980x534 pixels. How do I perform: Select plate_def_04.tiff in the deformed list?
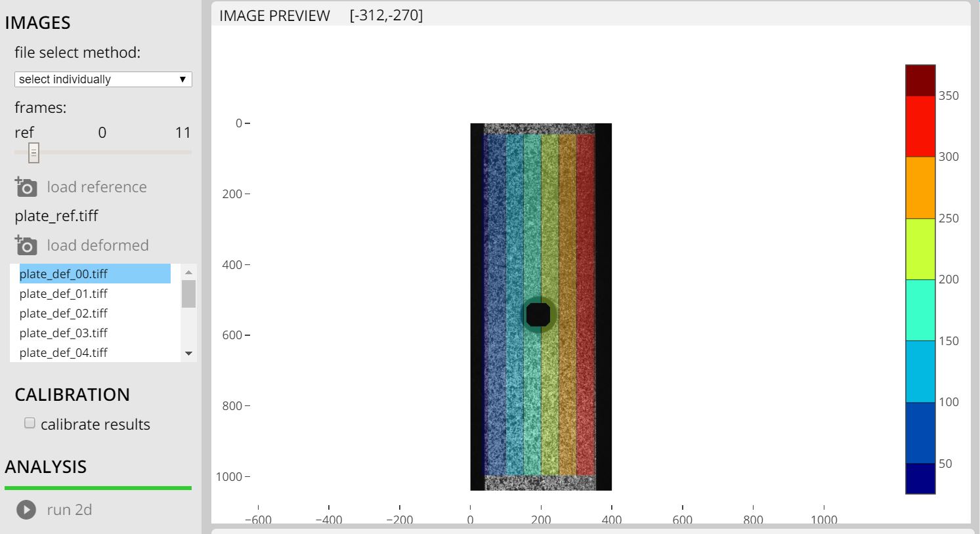[x=63, y=352]
